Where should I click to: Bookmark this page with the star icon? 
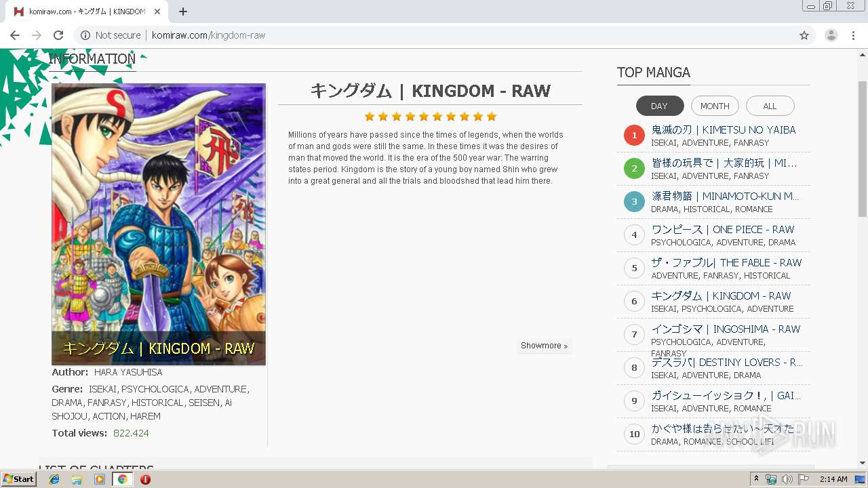[804, 35]
